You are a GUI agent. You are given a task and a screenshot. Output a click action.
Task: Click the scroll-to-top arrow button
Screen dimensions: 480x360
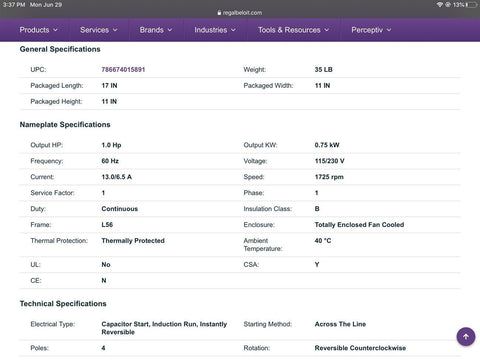click(466, 336)
